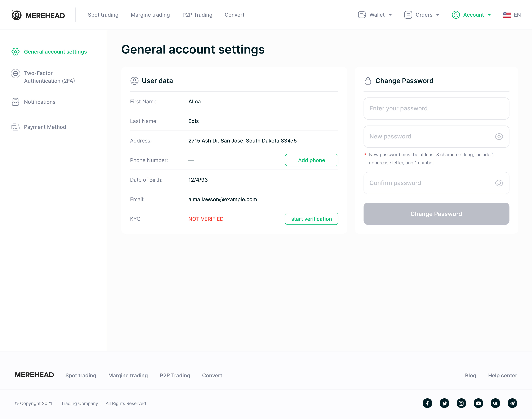Open Two-Factor Authentication settings

click(49, 77)
